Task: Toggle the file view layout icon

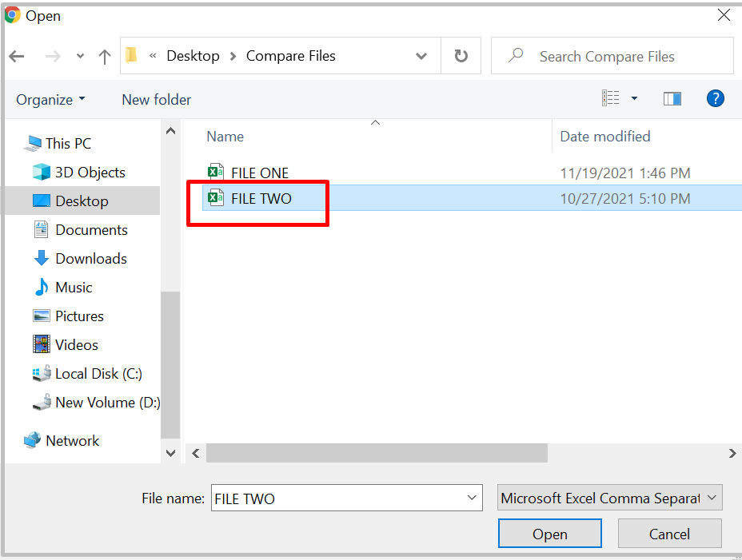Action: [611, 97]
